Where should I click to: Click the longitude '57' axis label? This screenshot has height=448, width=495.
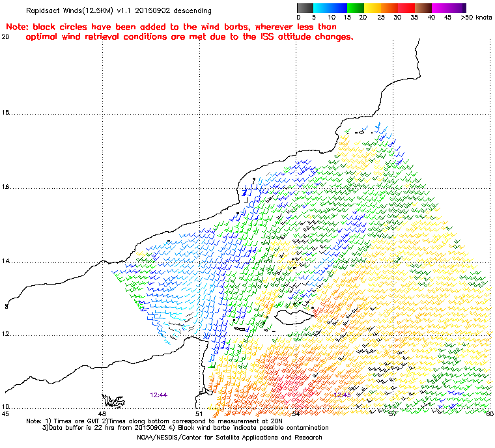[393, 414]
